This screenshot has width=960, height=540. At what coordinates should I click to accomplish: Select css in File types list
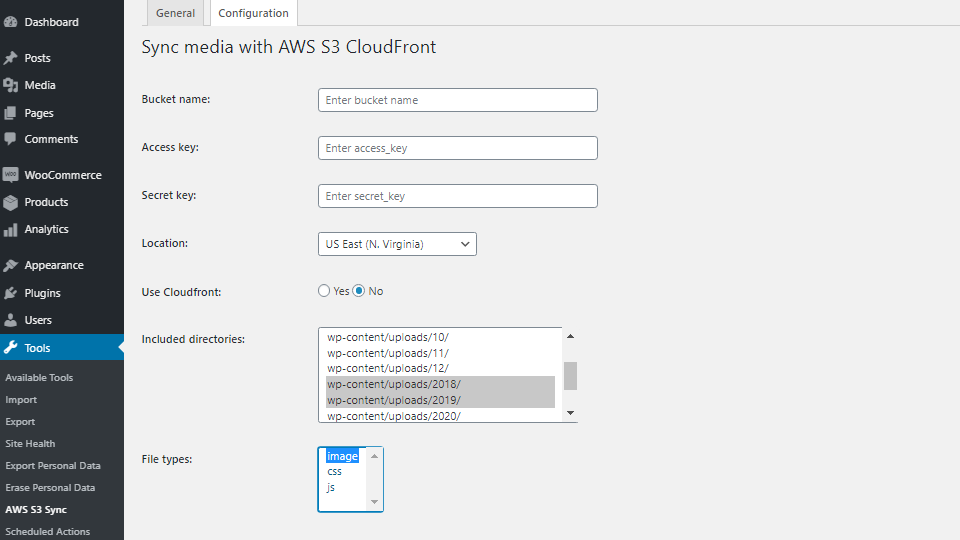pos(334,471)
